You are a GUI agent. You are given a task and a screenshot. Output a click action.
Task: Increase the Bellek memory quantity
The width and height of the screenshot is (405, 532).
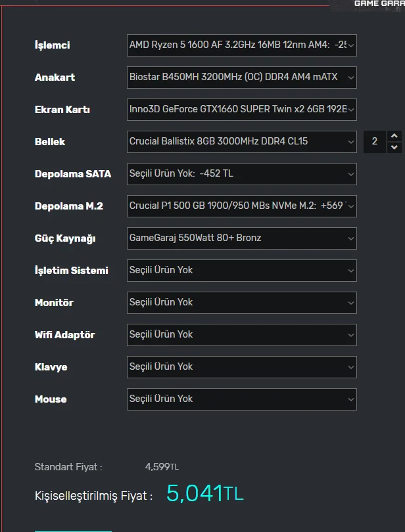(x=395, y=136)
